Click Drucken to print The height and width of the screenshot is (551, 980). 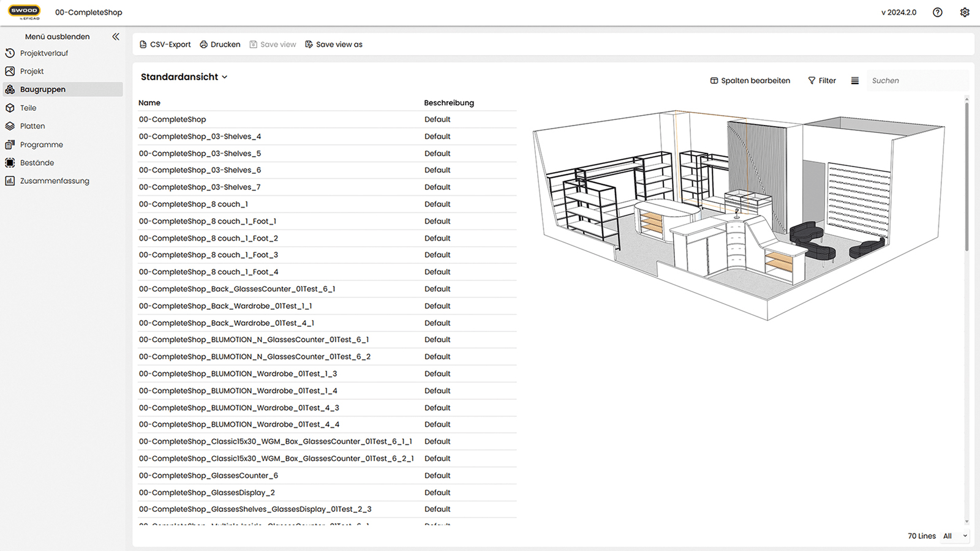coord(220,45)
